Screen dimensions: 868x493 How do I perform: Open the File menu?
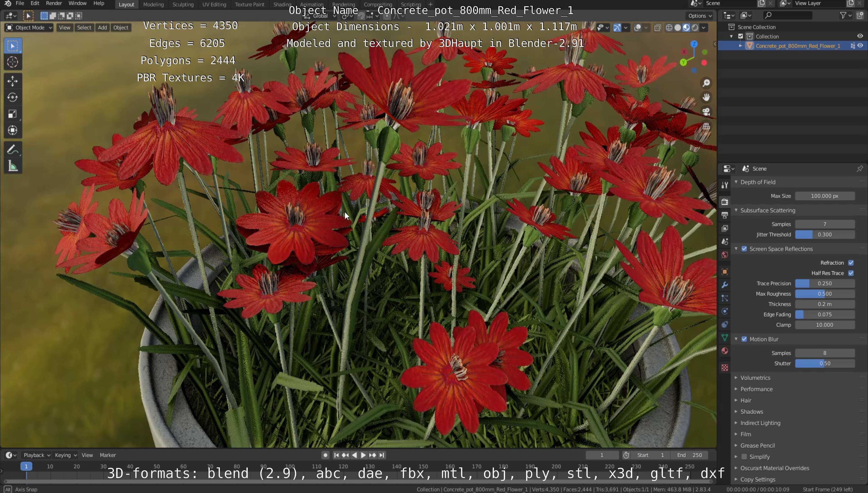click(x=20, y=3)
